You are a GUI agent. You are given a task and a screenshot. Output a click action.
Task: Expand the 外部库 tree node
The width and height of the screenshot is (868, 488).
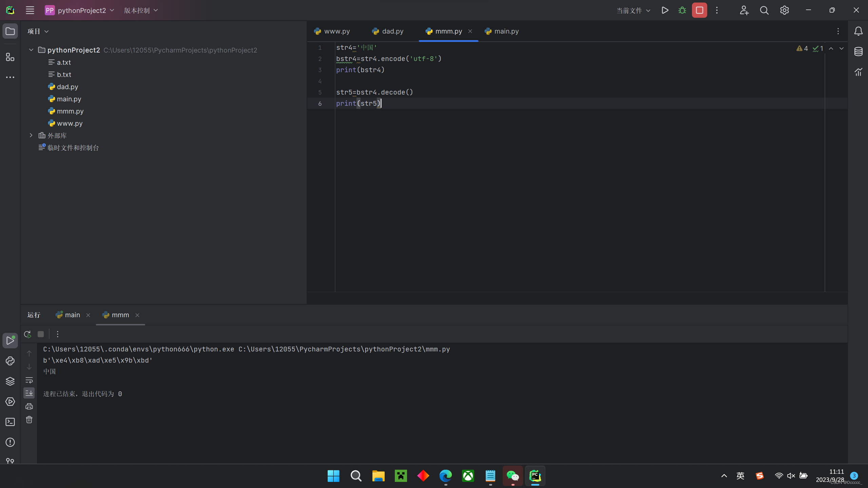[31, 136]
